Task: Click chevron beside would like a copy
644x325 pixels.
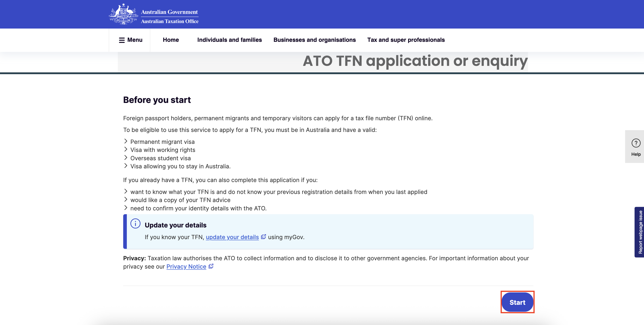Action: coord(126,200)
